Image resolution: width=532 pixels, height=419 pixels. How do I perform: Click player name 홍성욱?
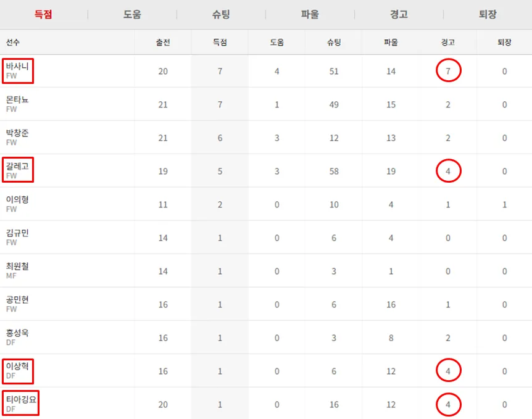[x=17, y=333]
